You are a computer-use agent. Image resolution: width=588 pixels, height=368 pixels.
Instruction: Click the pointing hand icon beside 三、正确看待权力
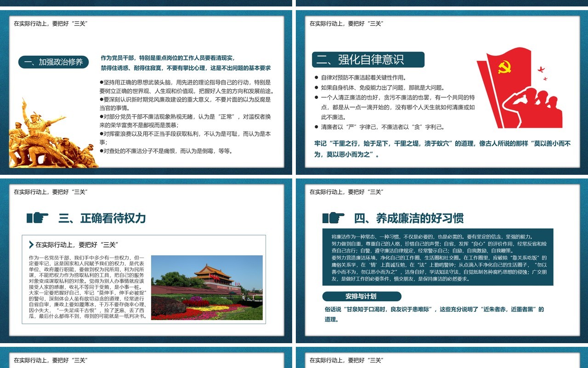coord(38,218)
